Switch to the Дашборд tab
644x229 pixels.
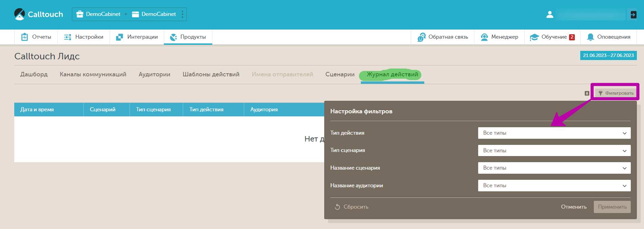pos(34,74)
